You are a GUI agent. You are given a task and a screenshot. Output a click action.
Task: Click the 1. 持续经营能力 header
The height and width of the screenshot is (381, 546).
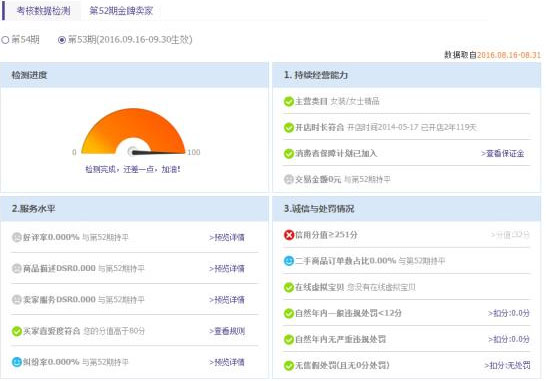point(406,75)
